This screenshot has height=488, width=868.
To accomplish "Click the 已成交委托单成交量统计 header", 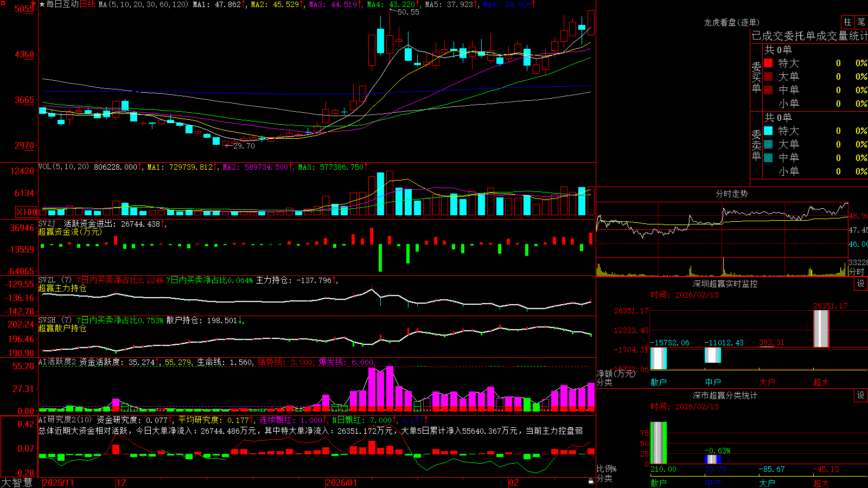I will click(x=809, y=36).
